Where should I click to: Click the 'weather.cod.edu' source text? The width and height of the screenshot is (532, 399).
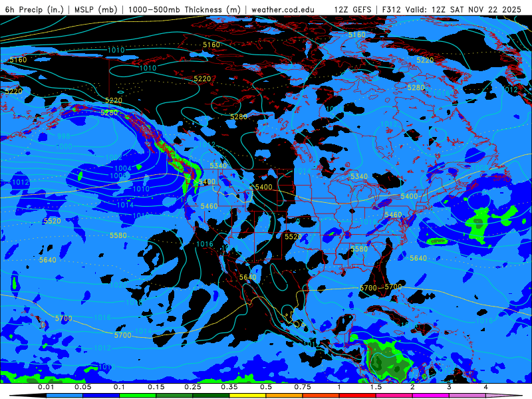click(x=283, y=9)
